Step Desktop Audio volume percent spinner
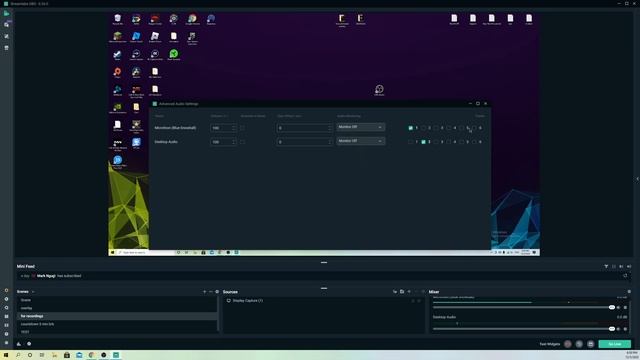This screenshot has width=640, height=360. pos(234,142)
